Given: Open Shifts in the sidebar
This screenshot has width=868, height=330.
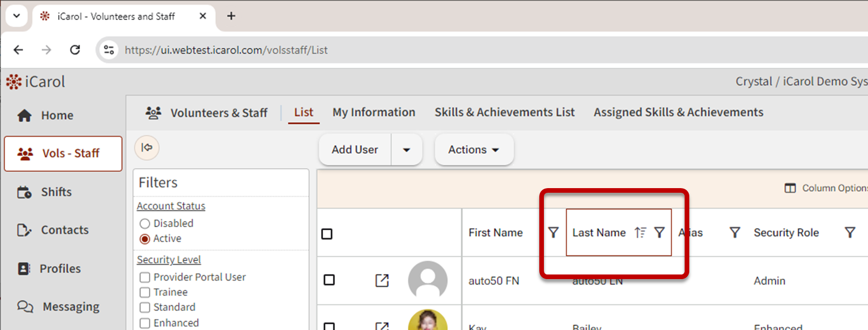Looking at the screenshot, I should click(56, 192).
